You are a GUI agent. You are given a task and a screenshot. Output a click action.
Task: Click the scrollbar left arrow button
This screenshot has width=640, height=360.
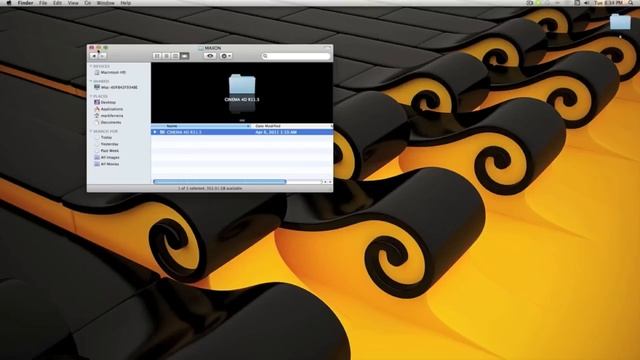pyautogui.click(x=325, y=182)
